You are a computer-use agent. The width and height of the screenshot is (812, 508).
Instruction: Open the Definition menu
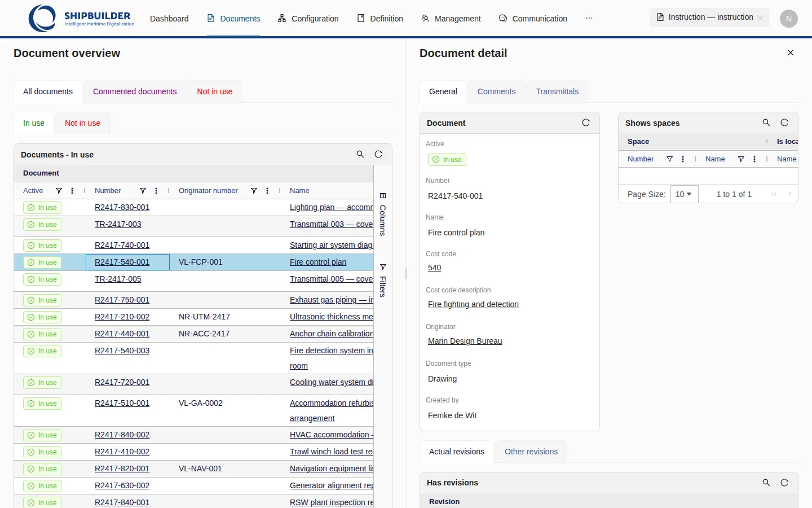click(x=380, y=19)
